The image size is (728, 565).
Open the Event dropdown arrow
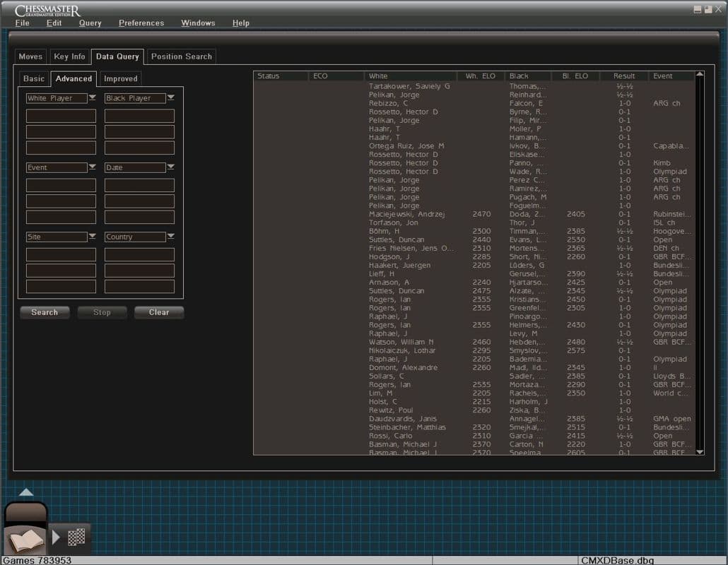click(93, 167)
